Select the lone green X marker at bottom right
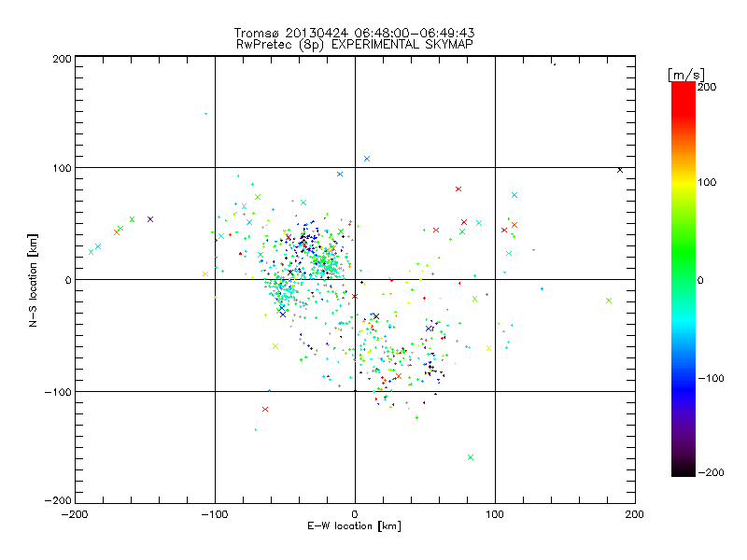 point(471,457)
